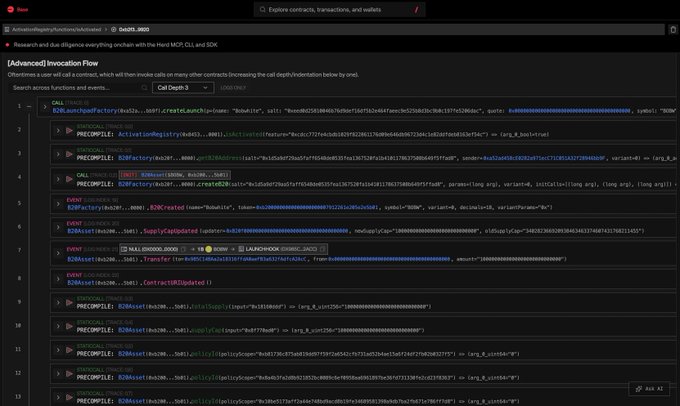680x406 pixels.
Task: Click the createB20 function name
Action: [x=213, y=184]
